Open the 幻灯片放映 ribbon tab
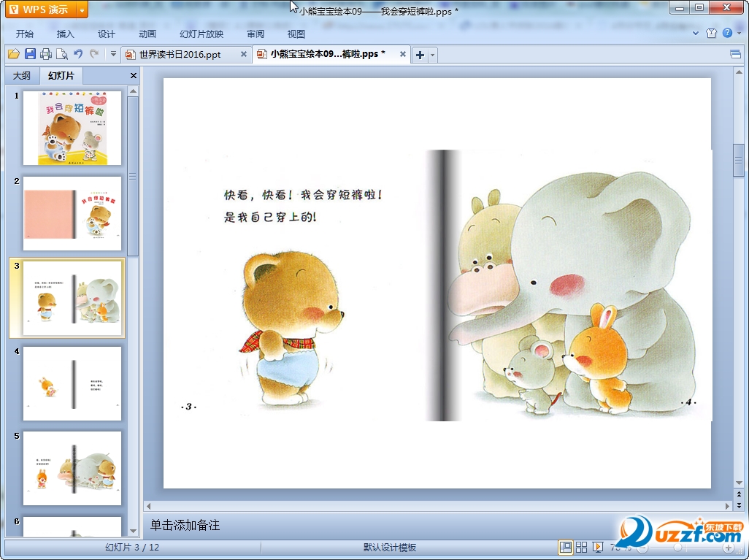Screen dimensions: 749x560 201,34
